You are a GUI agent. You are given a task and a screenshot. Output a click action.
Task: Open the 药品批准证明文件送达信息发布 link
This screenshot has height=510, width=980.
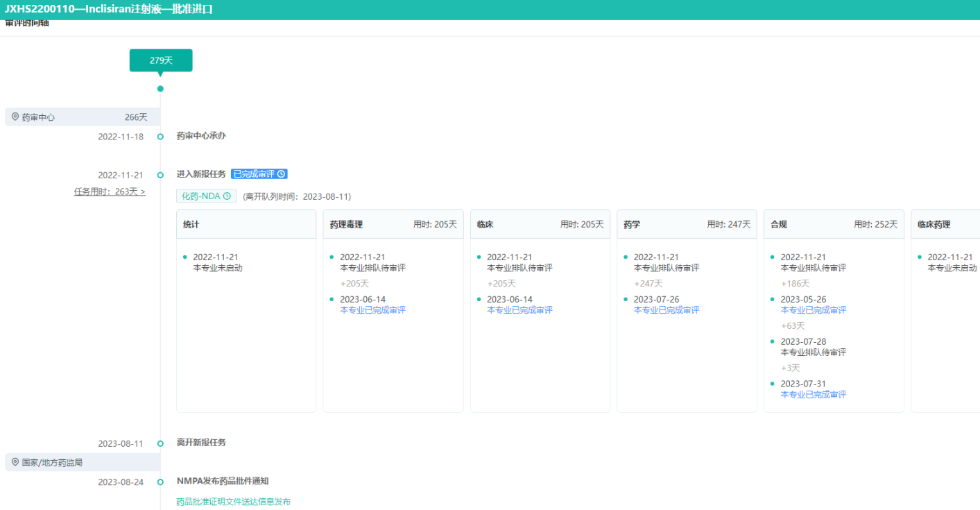233,502
